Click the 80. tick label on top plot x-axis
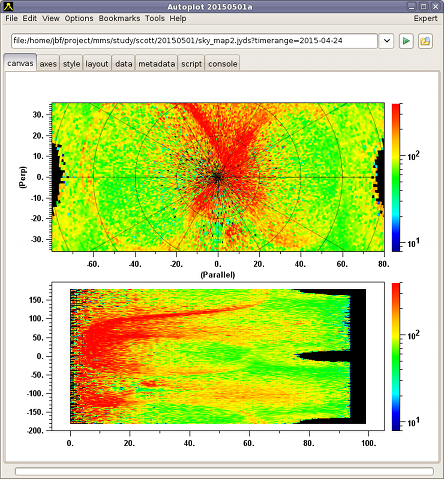This screenshot has width=444, height=479. tap(383, 264)
